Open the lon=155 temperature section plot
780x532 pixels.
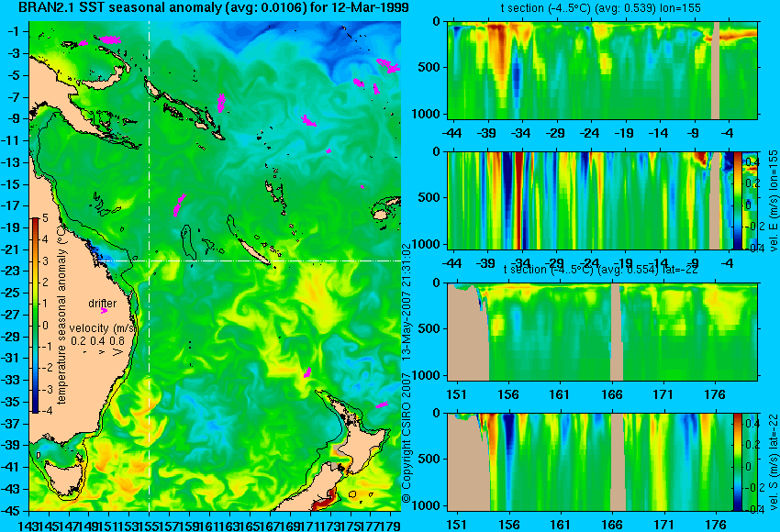(x=602, y=70)
